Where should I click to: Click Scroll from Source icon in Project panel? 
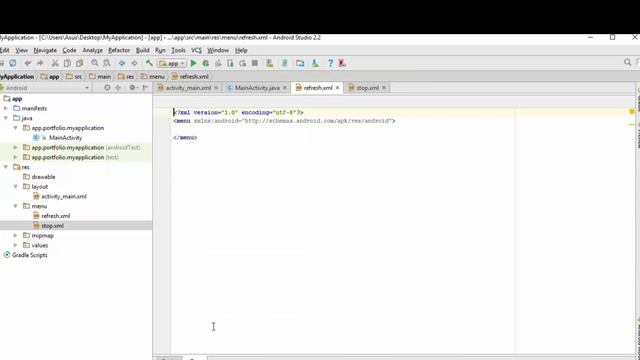coord(107,88)
